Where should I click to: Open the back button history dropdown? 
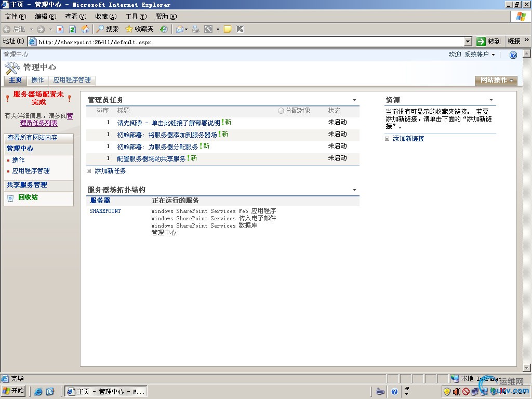(31, 30)
